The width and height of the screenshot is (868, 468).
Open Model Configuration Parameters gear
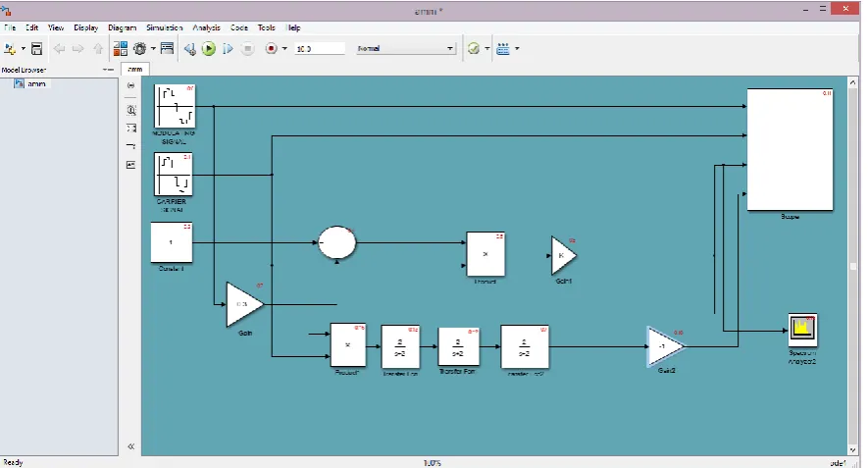click(139, 49)
